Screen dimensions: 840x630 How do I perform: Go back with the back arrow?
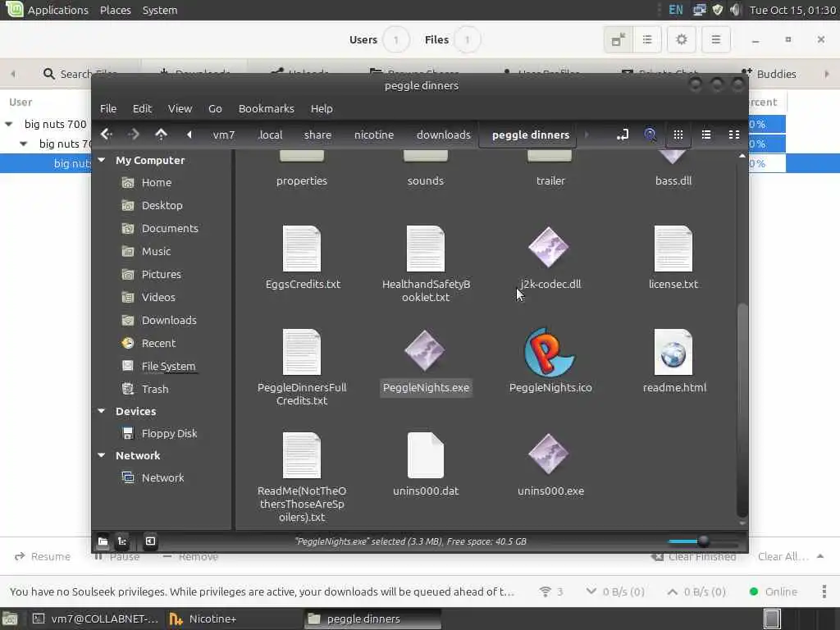tap(106, 135)
